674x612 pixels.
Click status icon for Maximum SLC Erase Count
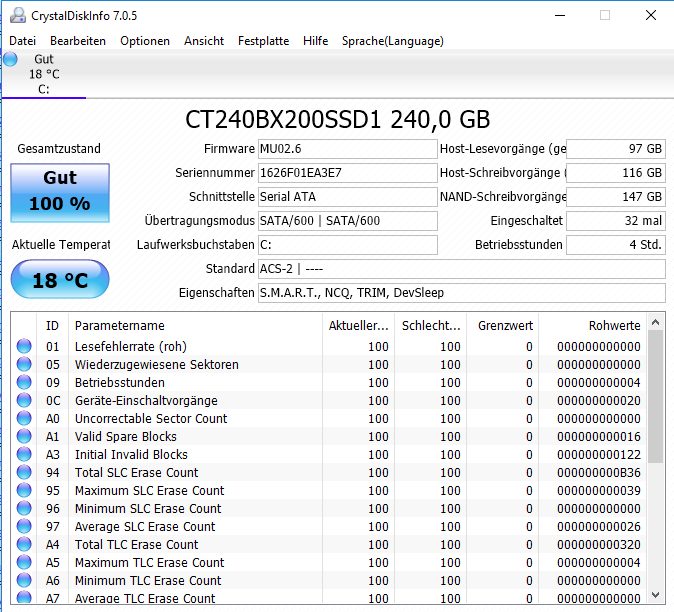point(24,491)
